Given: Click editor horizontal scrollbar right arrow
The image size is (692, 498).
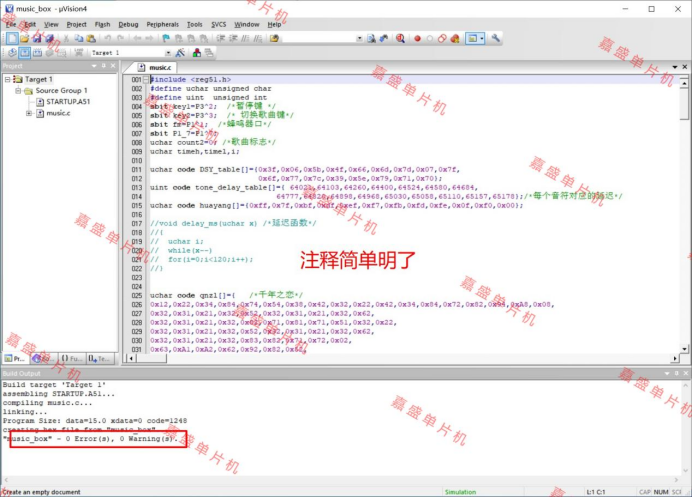Looking at the screenshot, I should pos(675,358).
